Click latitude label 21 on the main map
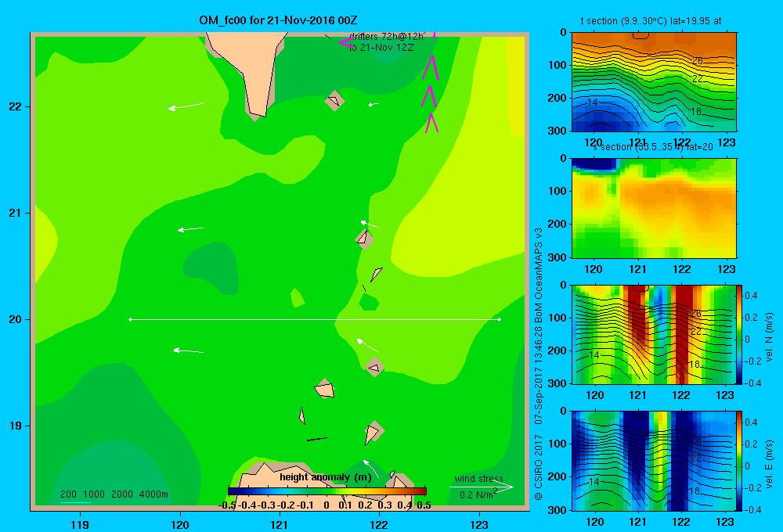This screenshot has height=532, width=783. click(x=15, y=213)
